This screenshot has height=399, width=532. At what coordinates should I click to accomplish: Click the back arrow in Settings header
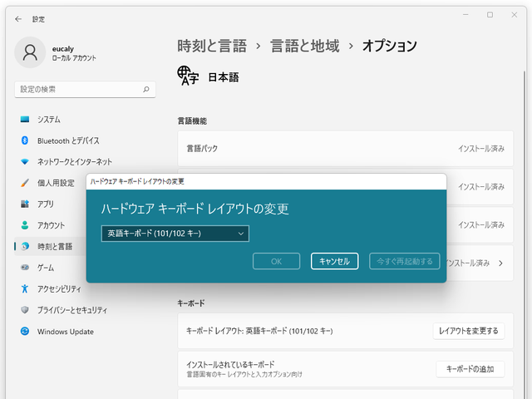18,19
